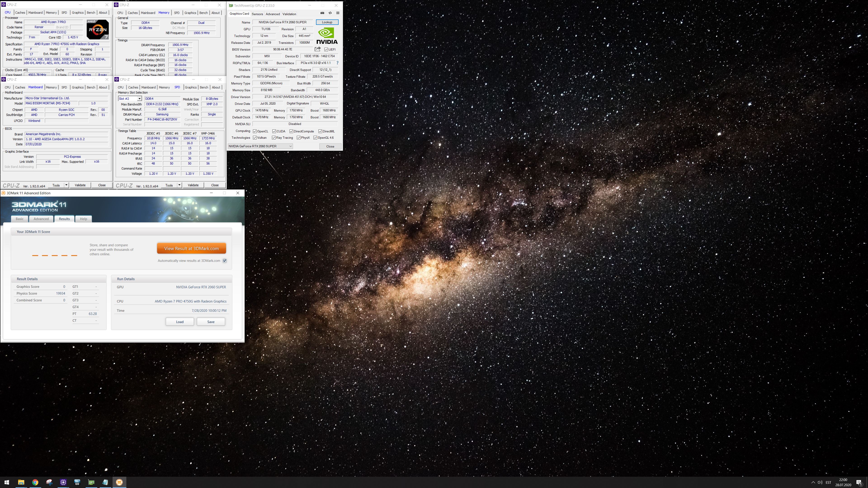Viewport: 868px width, 488px height.
Task: Switch to the Sensors tab in GPU-Z
Action: 257,14
